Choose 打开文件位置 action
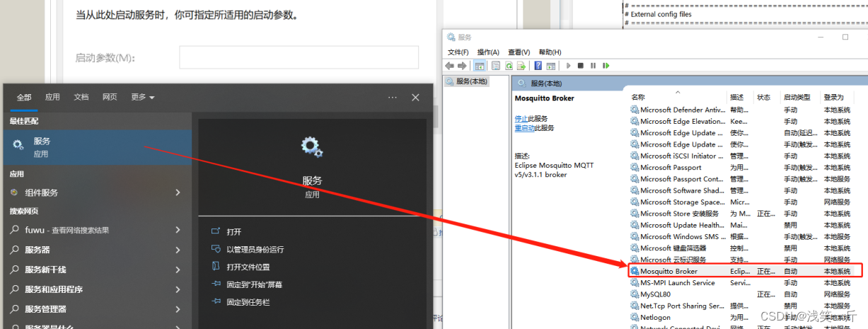 248,267
